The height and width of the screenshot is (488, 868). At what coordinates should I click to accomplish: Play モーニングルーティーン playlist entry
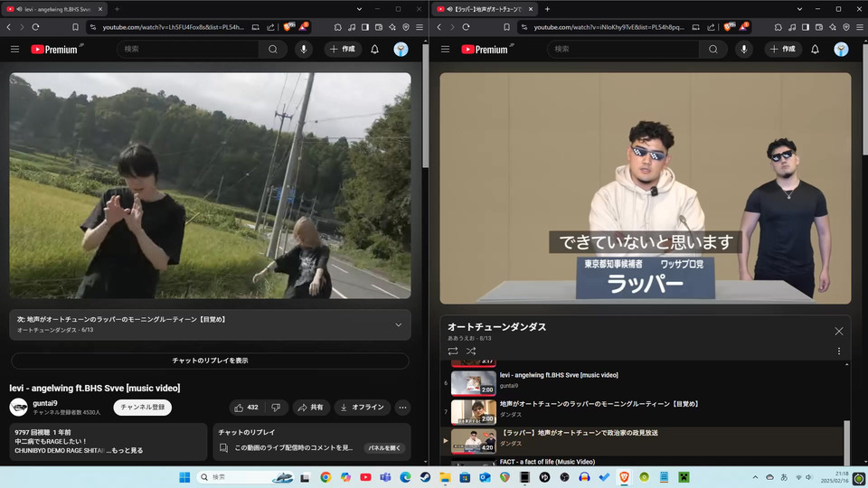coord(642,412)
